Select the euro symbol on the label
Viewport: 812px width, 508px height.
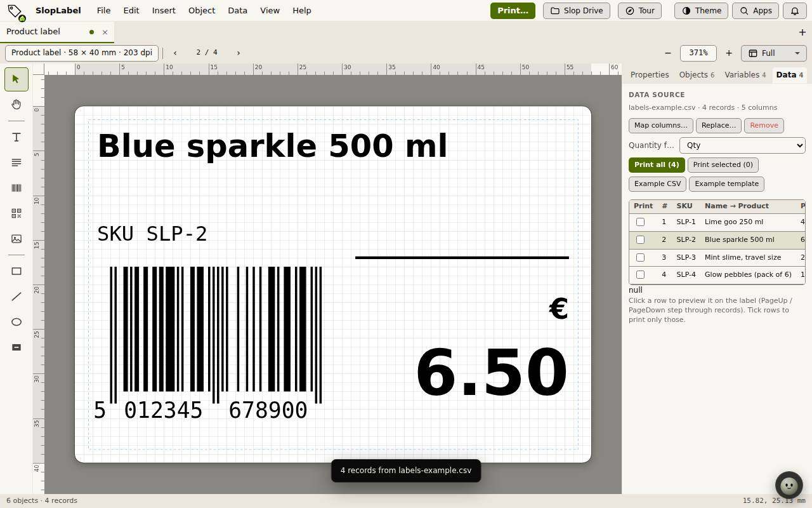pyautogui.click(x=558, y=309)
